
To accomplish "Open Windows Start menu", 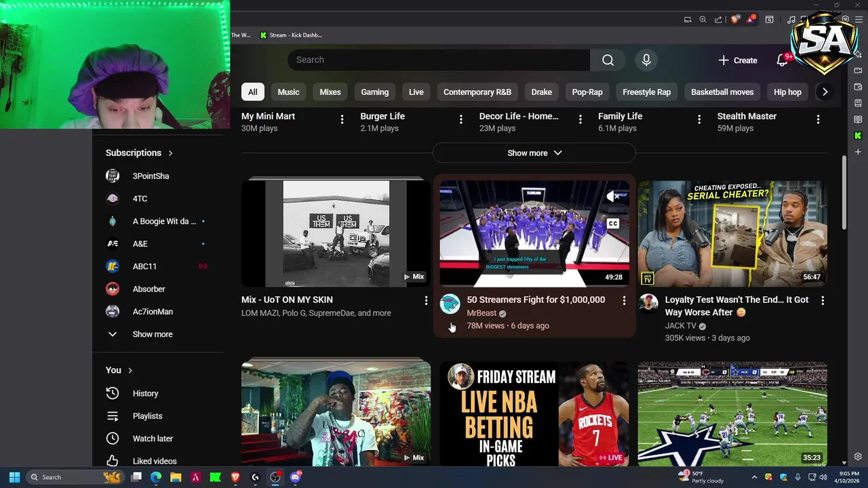I will click(14, 477).
